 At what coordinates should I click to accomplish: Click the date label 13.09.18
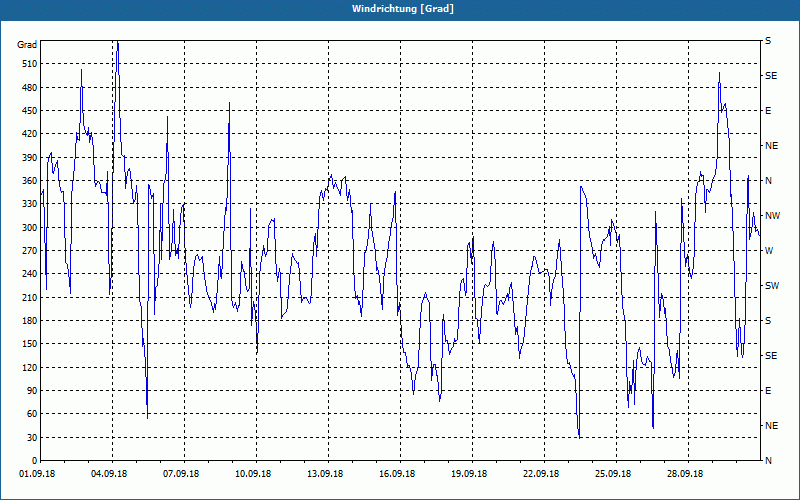325,474
